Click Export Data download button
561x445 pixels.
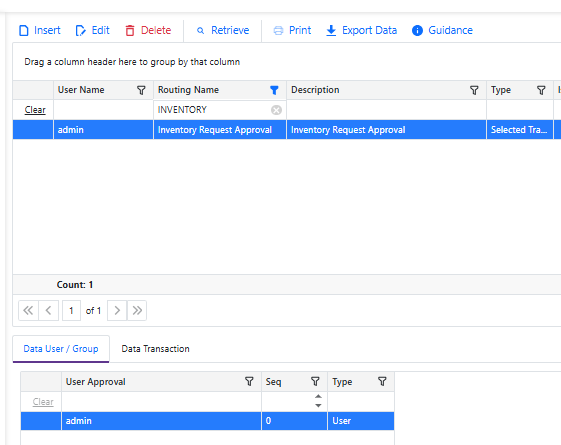pyautogui.click(x=361, y=30)
